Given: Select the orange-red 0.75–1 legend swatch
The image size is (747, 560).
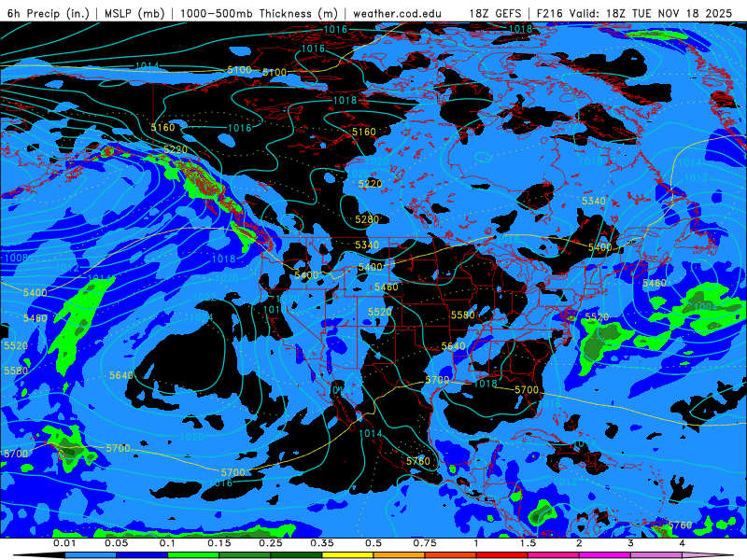Looking at the screenshot, I should tap(451, 555).
